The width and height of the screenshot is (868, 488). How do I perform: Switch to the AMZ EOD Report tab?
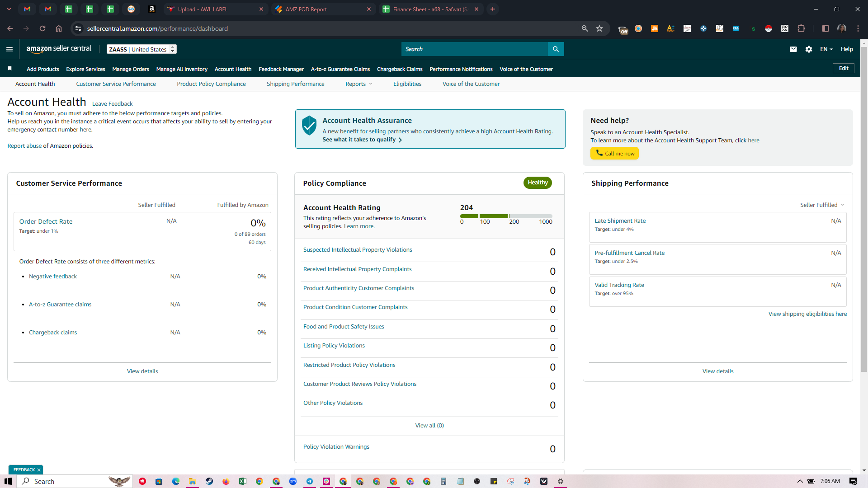click(x=323, y=9)
